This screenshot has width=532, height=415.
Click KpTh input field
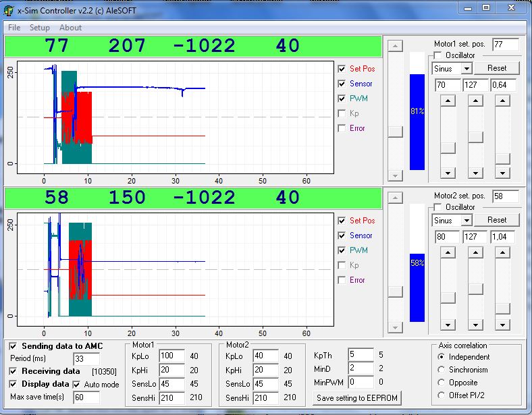click(361, 355)
